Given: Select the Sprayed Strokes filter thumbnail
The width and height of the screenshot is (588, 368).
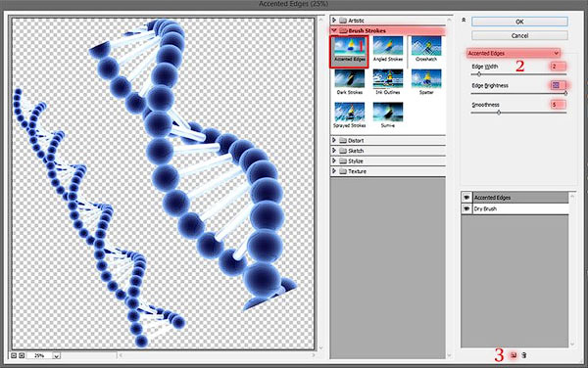Looking at the screenshot, I should coord(350,115).
